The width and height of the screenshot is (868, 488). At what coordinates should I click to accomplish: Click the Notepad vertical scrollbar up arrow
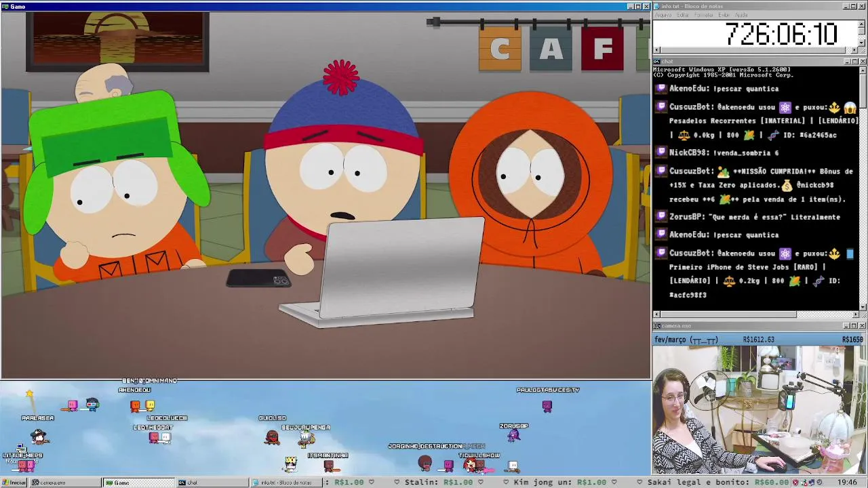point(862,24)
